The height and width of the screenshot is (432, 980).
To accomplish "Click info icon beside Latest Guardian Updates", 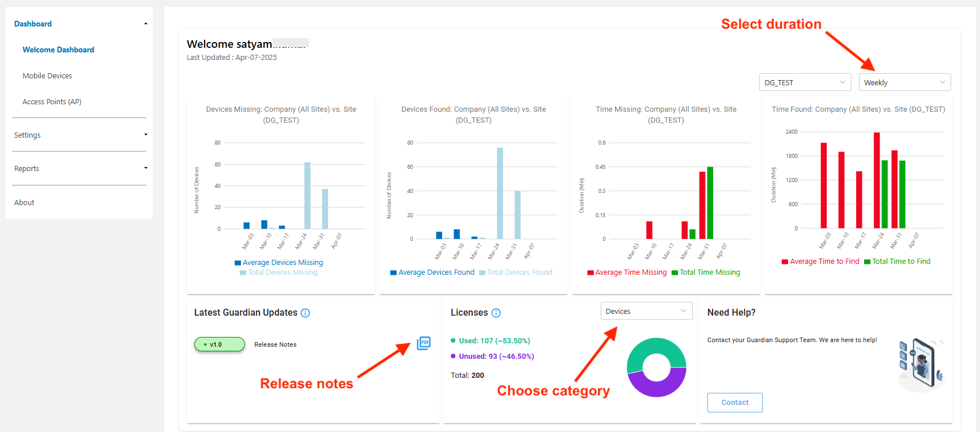I will 306,313.
